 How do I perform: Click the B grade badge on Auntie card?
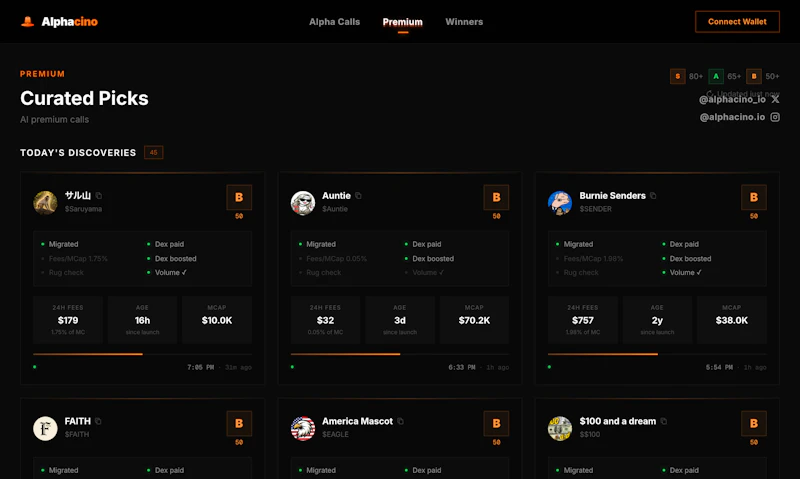pos(496,197)
